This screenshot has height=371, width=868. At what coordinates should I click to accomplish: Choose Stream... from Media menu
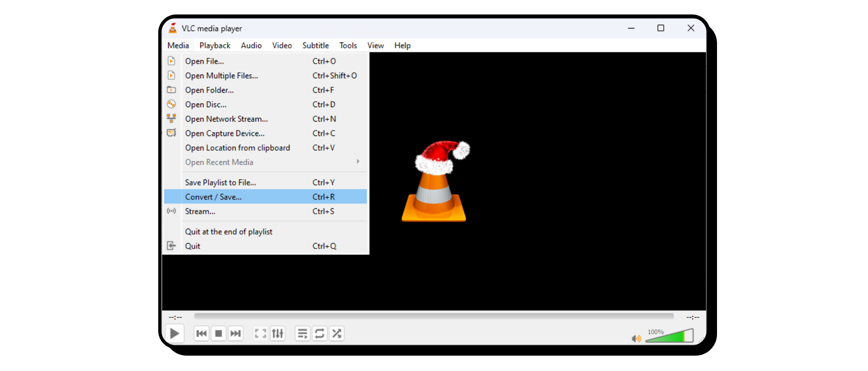click(x=265, y=211)
